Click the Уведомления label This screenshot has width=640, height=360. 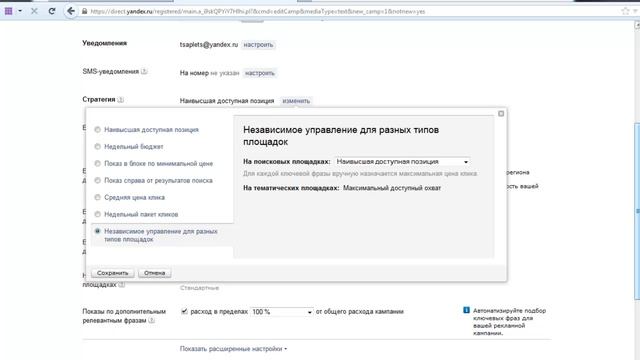click(104, 43)
